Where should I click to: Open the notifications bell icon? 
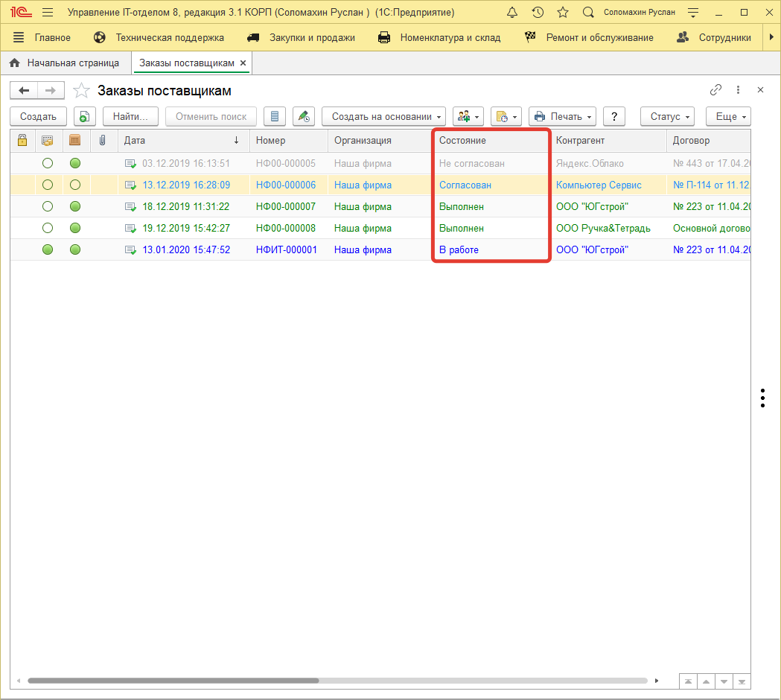click(511, 13)
